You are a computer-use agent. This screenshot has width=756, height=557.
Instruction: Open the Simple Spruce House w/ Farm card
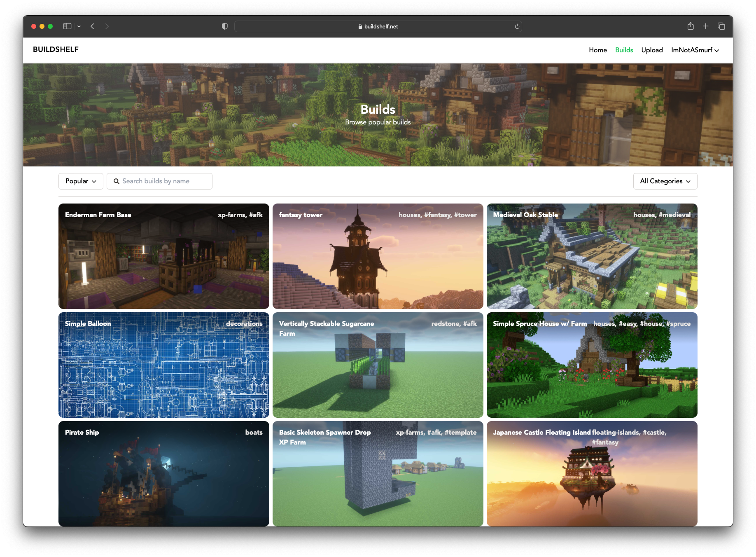pos(592,365)
